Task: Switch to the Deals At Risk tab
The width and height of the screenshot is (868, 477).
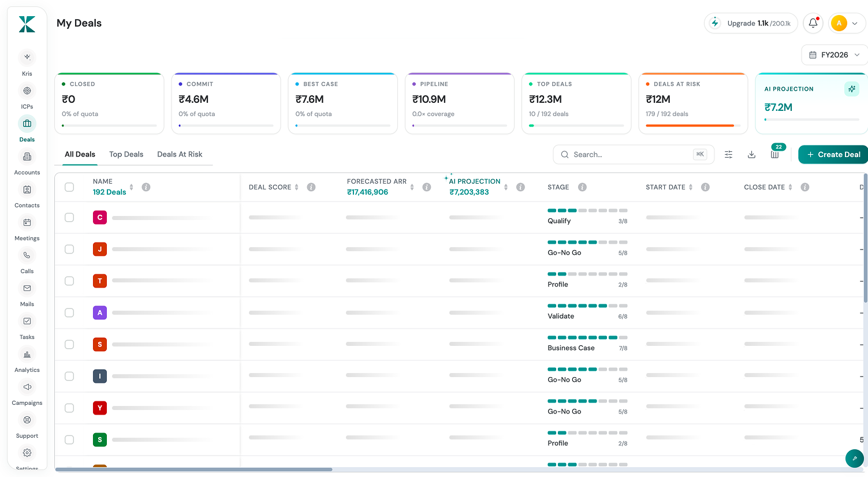Action: [180, 154]
